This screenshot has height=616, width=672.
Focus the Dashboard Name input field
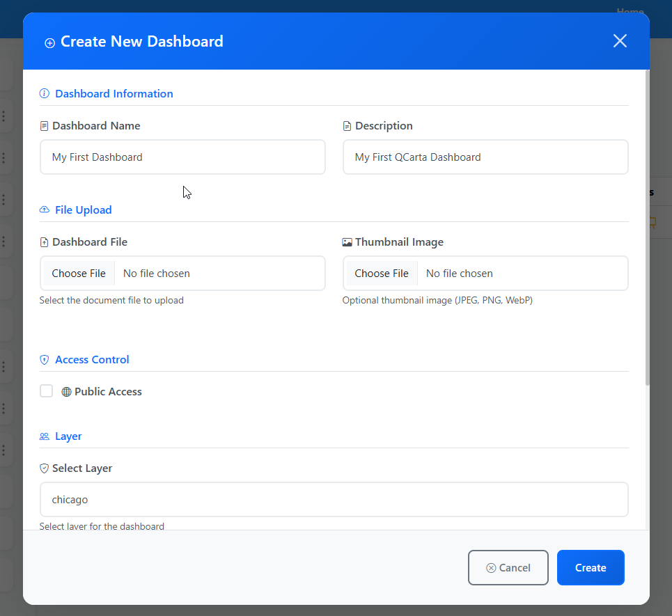pyautogui.click(x=182, y=157)
